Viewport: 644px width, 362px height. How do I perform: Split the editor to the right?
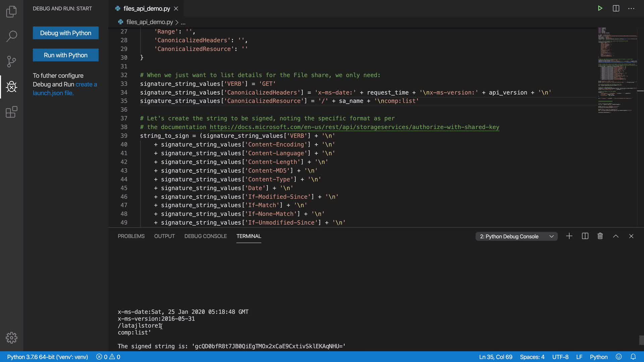(616, 8)
